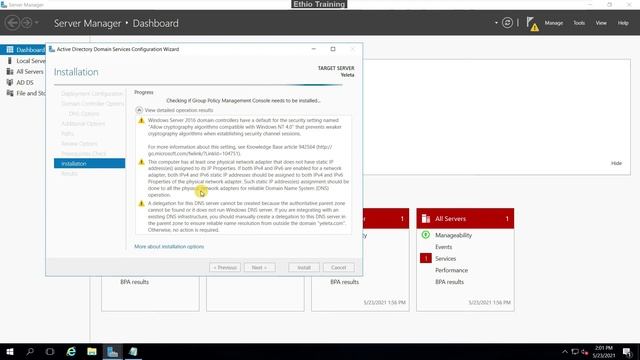This screenshot has width=640, height=360.
Task: Minimize the AD DS Configuration Wizard window
Action: click(313, 49)
